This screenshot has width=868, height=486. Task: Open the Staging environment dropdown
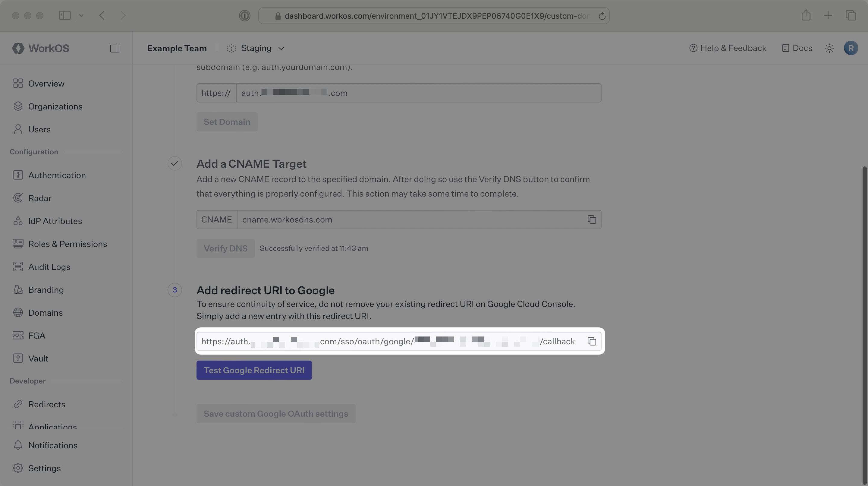click(256, 48)
